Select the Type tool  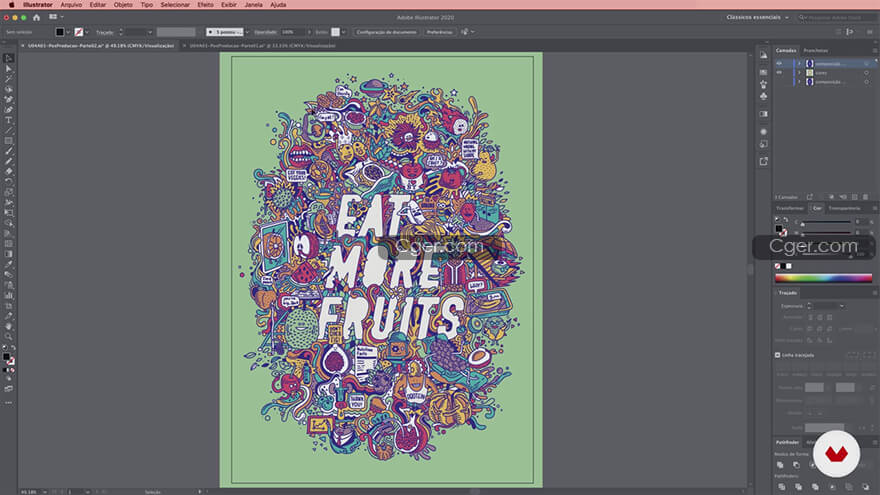[8, 120]
